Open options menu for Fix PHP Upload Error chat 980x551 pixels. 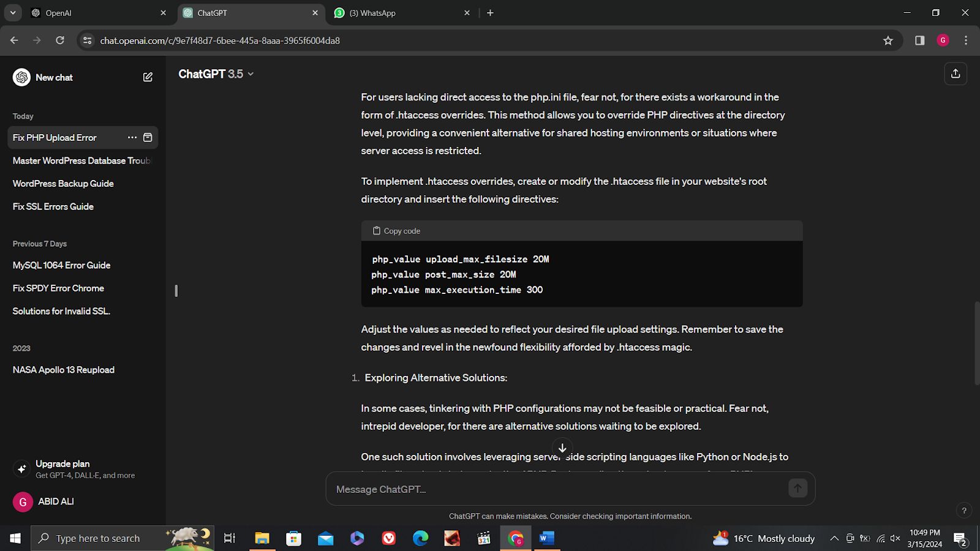pos(132,137)
